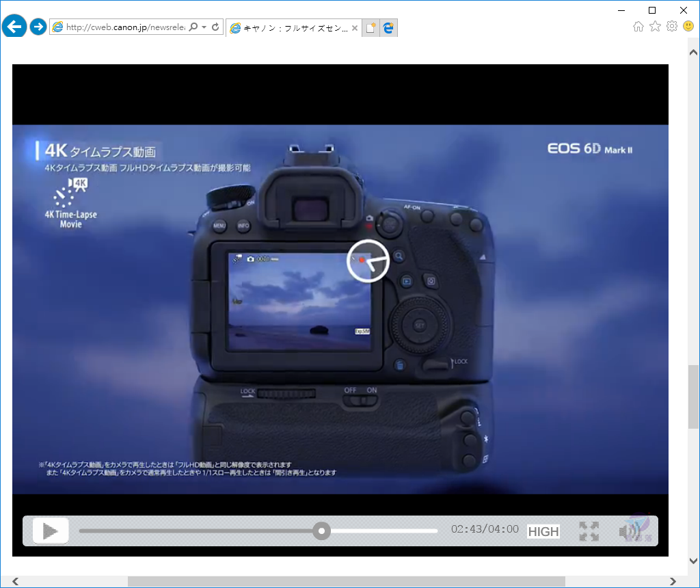Click the smiley feedback icon
This screenshot has width=700, height=588.
(688, 27)
